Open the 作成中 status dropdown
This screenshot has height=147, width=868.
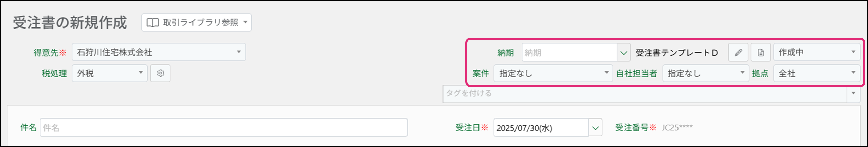click(x=853, y=52)
